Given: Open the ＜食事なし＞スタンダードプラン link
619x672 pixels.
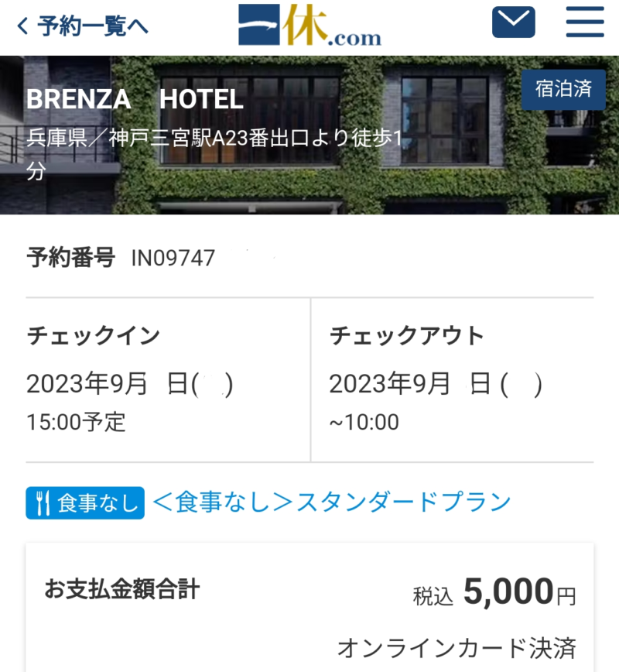Looking at the screenshot, I should pos(332,502).
